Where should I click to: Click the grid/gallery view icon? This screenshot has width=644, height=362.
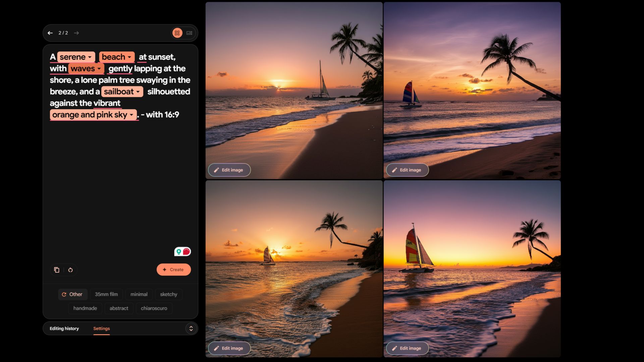point(177,32)
